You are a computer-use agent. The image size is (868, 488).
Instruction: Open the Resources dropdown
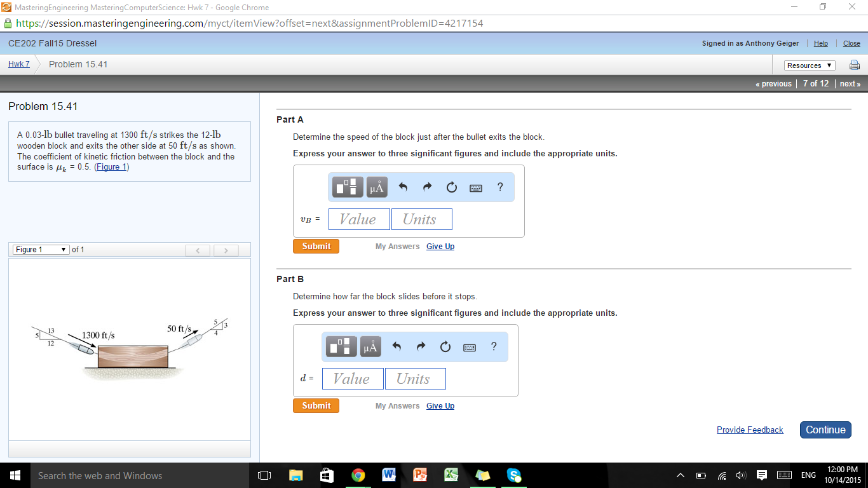[808, 65]
